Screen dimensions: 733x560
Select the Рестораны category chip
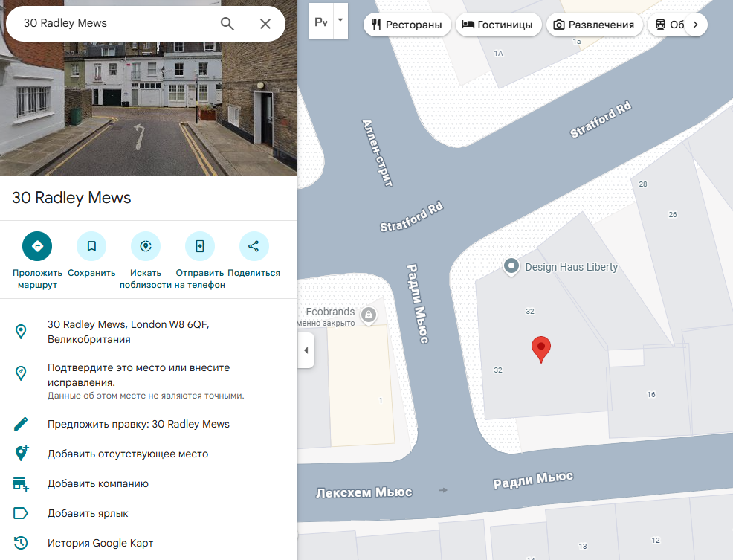(407, 25)
